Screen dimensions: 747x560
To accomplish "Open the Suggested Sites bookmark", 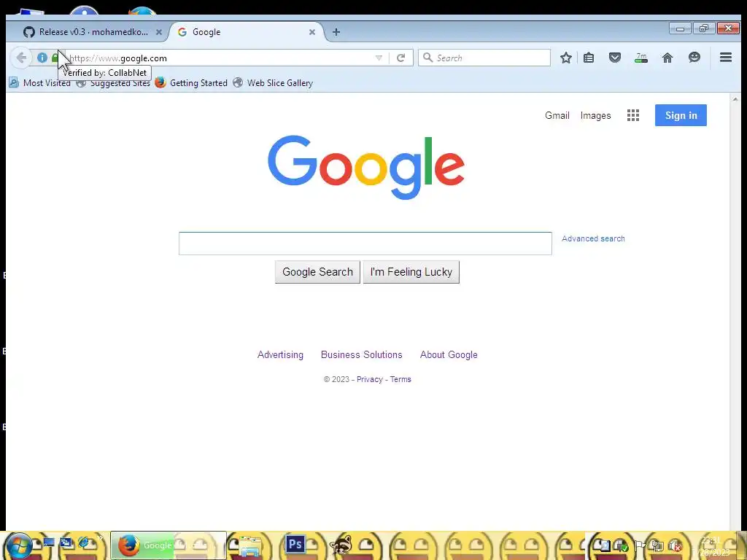I will (113, 83).
